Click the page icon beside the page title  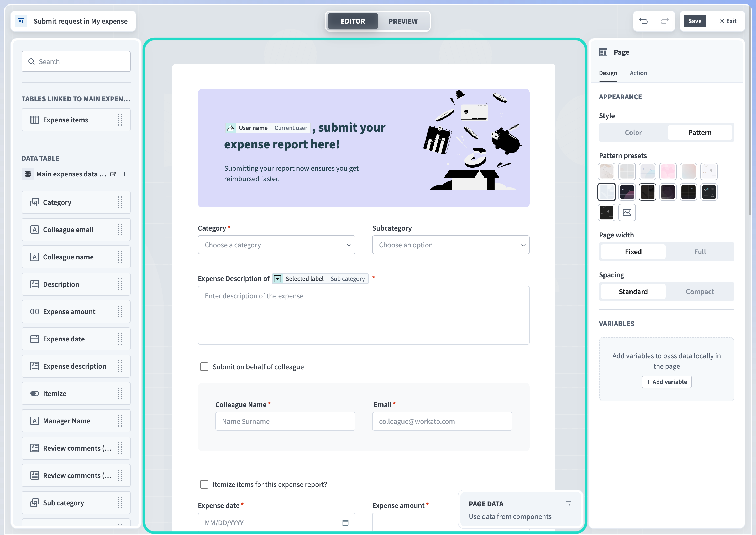pos(21,21)
